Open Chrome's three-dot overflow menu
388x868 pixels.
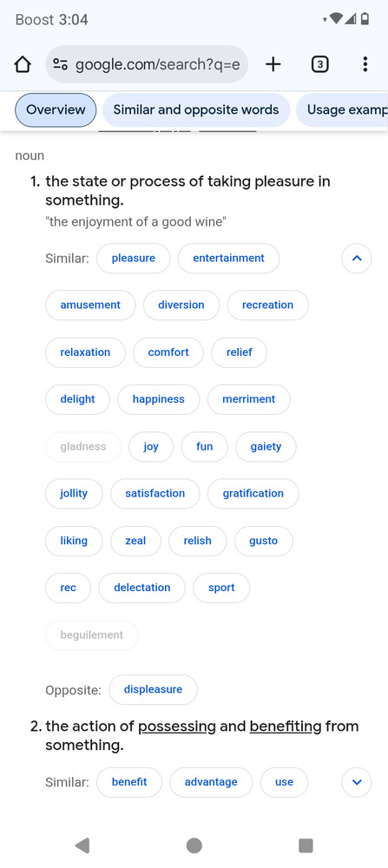pos(365,65)
